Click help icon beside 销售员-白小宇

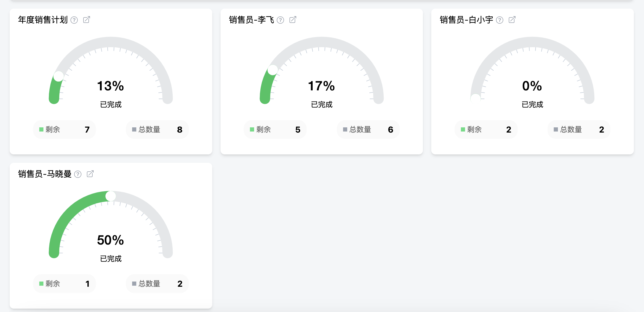[500, 20]
